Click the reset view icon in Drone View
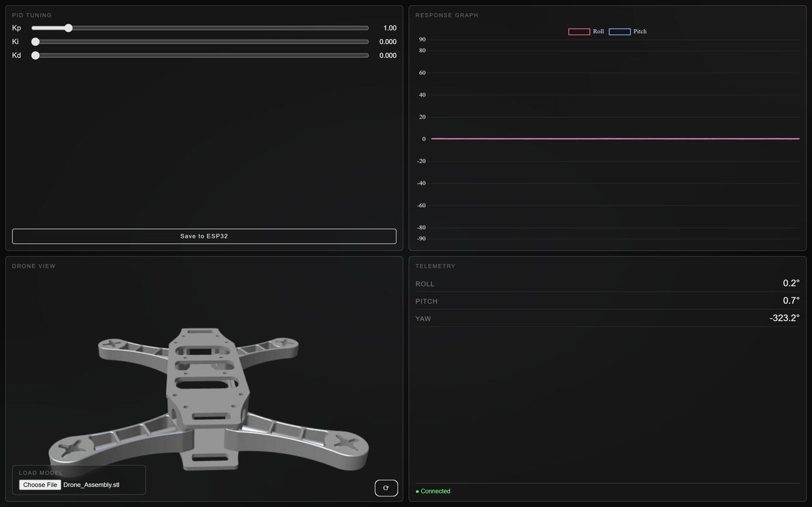Image resolution: width=812 pixels, height=507 pixels. click(386, 488)
